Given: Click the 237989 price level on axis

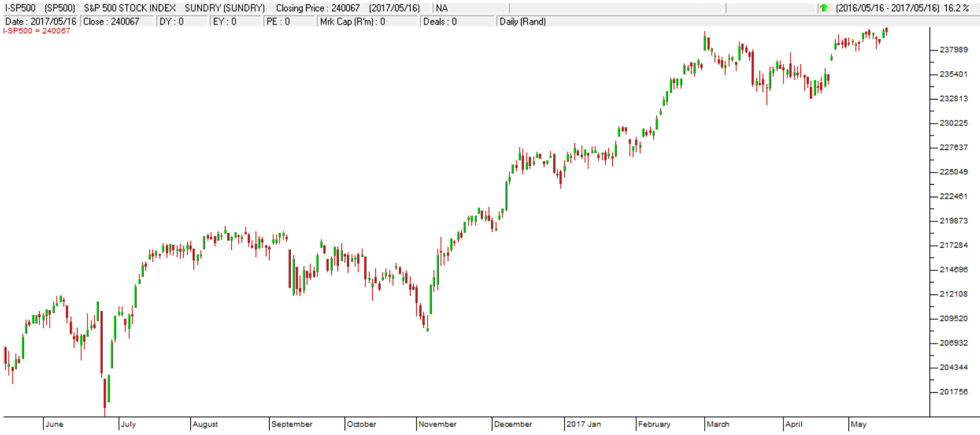Looking at the screenshot, I should click(x=952, y=50).
